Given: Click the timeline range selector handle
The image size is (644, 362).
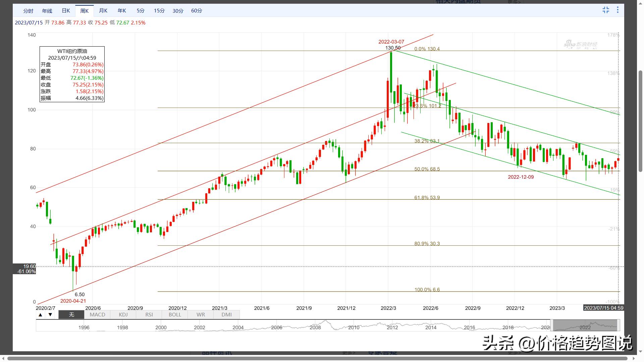Looking at the screenshot, I should [585, 325].
